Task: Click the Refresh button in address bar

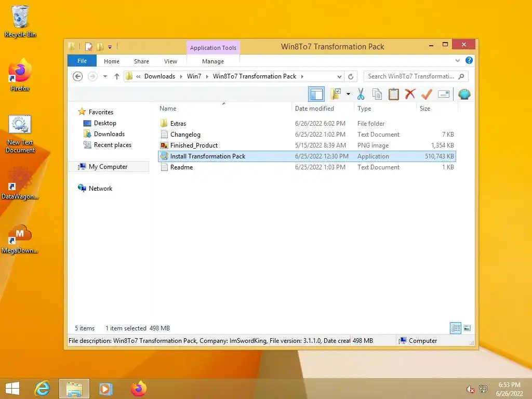Action: pos(351,77)
